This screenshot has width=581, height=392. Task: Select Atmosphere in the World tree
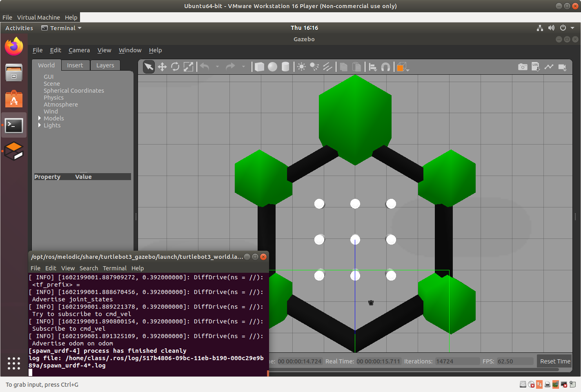pyautogui.click(x=61, y=105)
